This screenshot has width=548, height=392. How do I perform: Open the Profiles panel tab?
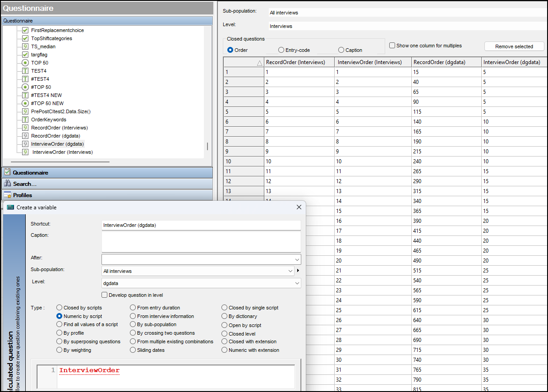[107, 195]
